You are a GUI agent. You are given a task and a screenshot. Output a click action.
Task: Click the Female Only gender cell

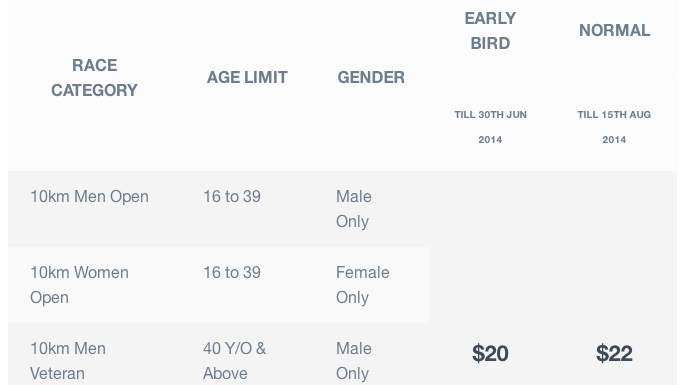(x=362, y=285)
